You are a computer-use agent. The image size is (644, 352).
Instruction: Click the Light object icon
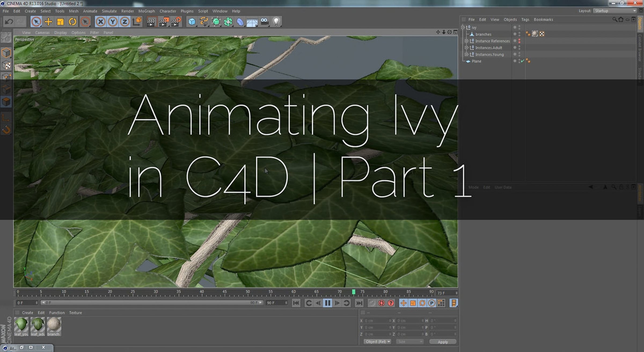(276, 22)
